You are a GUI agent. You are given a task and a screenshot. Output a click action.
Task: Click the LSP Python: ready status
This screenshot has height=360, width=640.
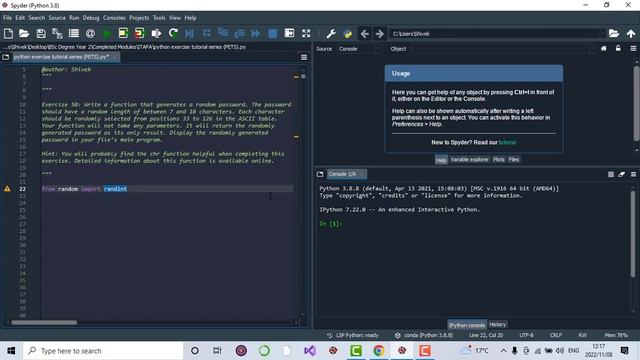353,335
